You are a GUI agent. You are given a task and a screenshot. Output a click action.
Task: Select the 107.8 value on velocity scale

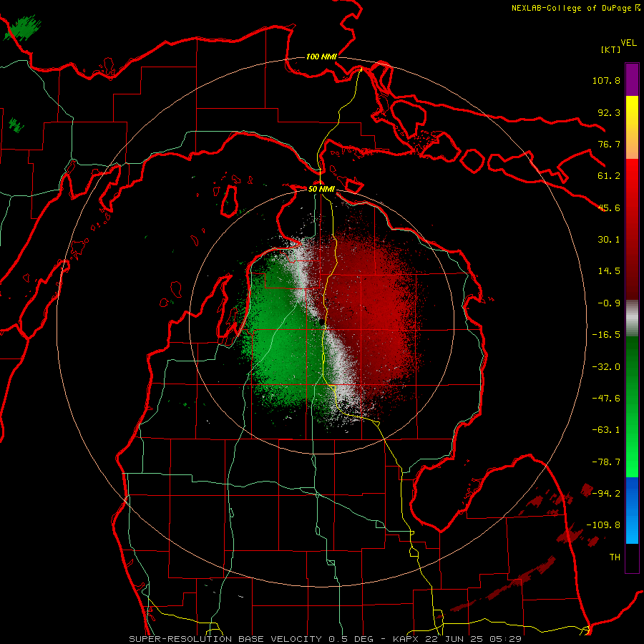[606, 80]
